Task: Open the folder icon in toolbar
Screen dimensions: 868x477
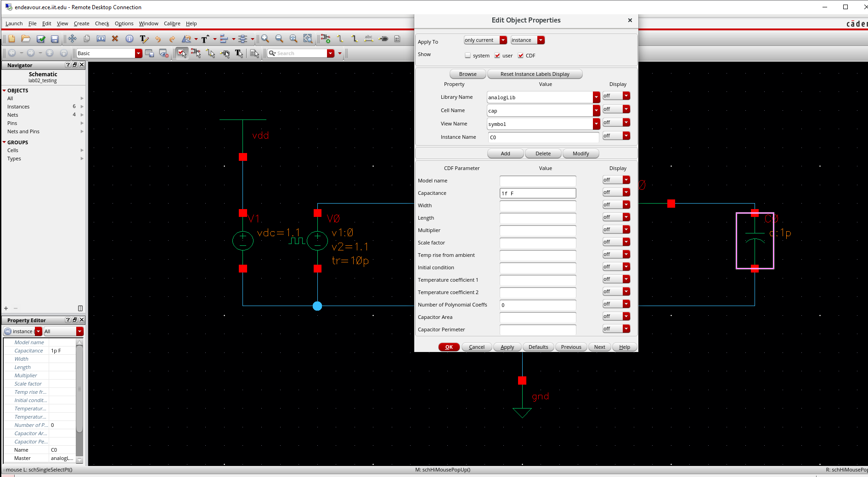Action: [26, 39]
